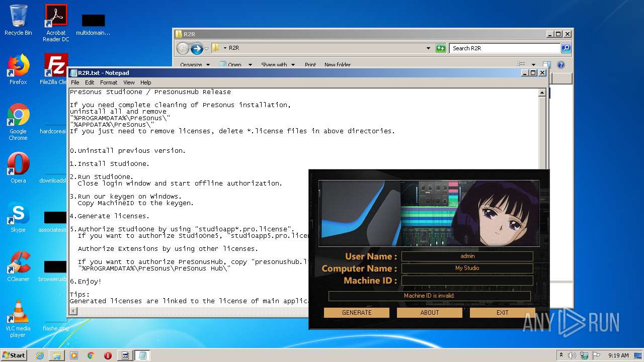The height and width of the screenshot is (362, 644).
Task: Open volume control in system tray
Action: [x=572, y=355]
